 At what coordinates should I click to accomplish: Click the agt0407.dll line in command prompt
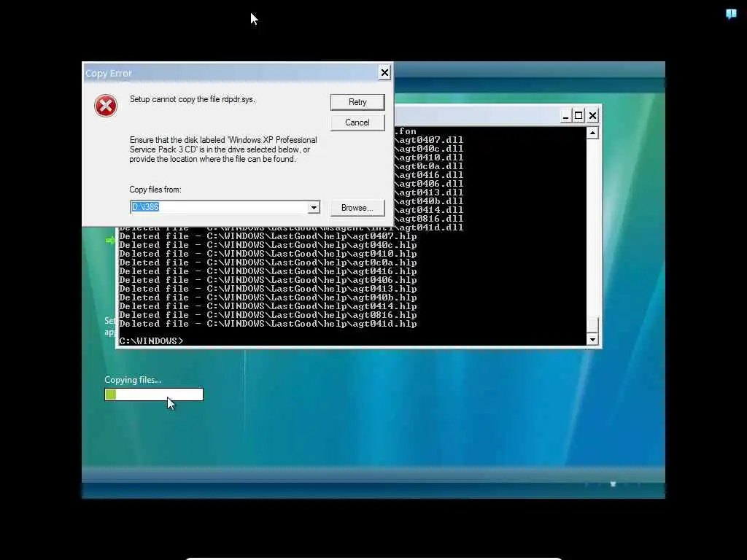click(430, 140)
